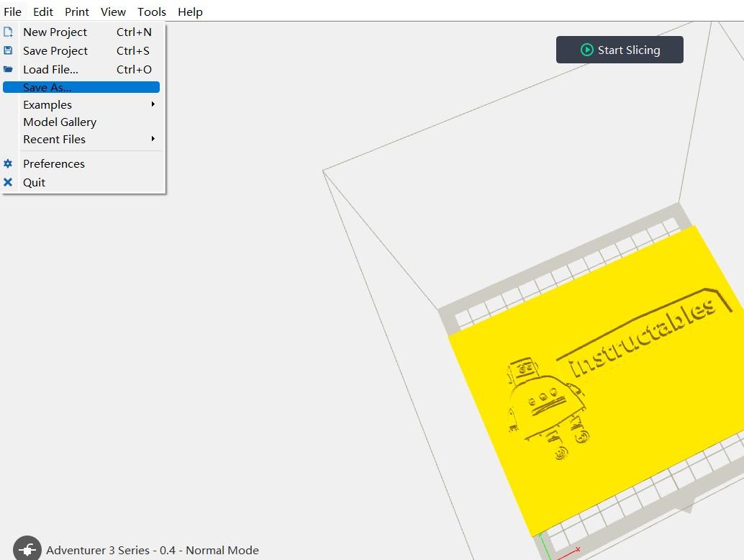Viewport: 744px width, 560px height.
Task: Open the Tools menu
Action: (152, 12)
